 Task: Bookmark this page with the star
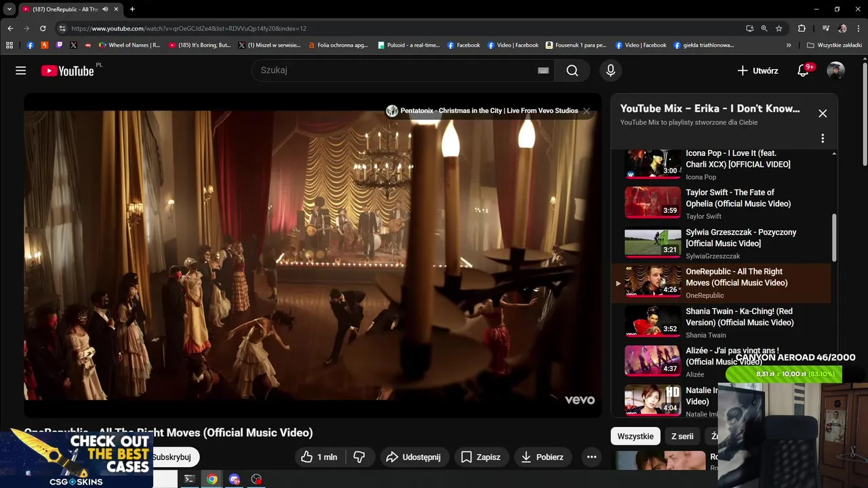[x=779, y=28]
